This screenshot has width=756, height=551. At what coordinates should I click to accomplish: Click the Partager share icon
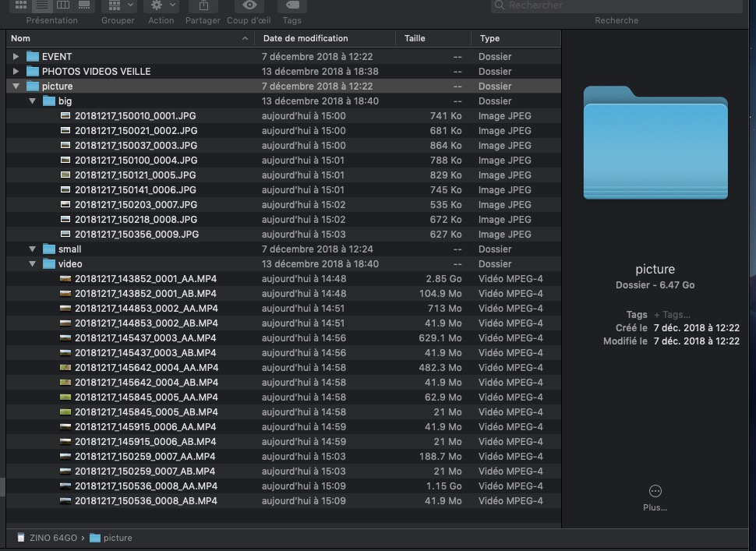click(x=203, y=5)
